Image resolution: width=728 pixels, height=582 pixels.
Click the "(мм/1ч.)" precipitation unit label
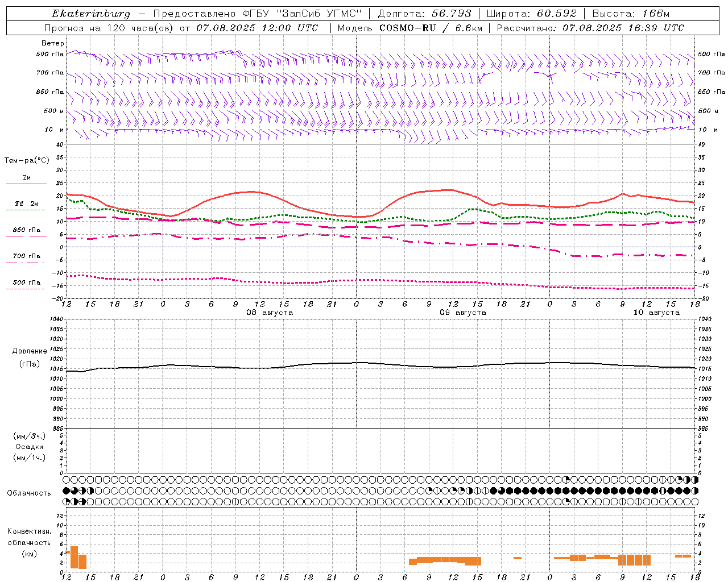[x=30, y=458]
